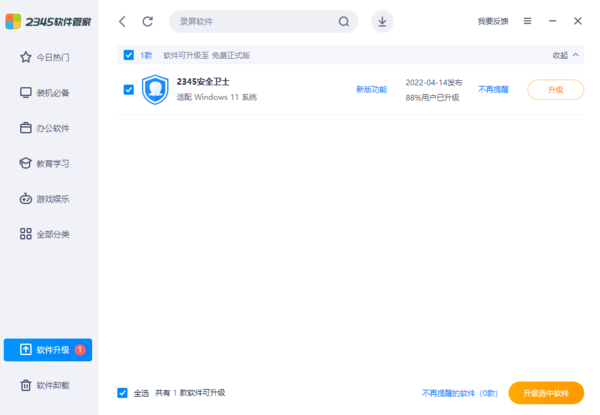Open the 新版功能 link
Image resolution: width=600 pixels, height=415 pixels.
(371, 90)
